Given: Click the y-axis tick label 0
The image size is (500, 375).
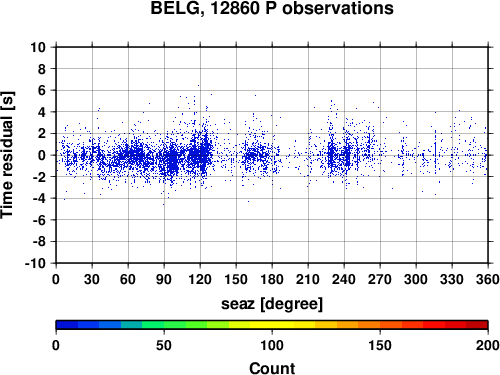Looking at the screenshot, I should [x=42, y=155].
